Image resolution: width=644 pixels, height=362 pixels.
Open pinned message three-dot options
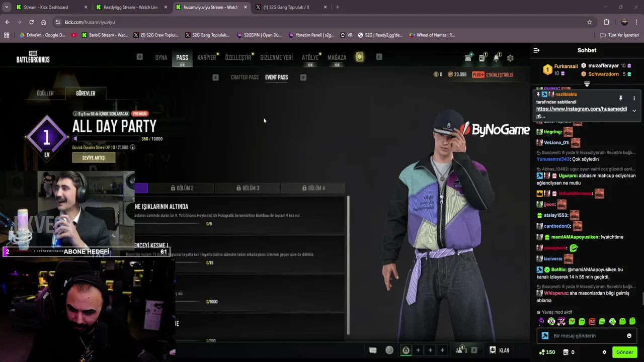point(634,98)
